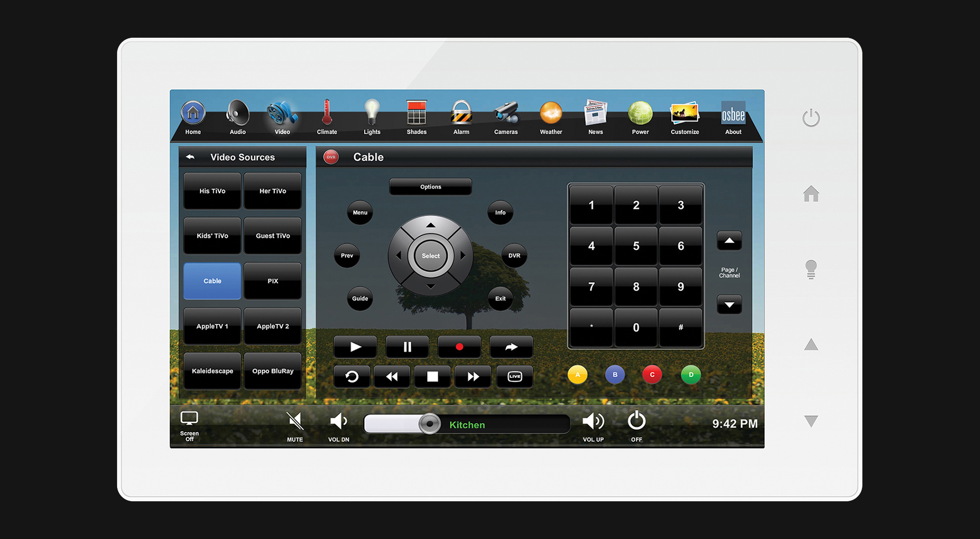Viewport: 980px width, 539px height.
Task: Drag the Kitchen volume slider
Action: [430, 423]
